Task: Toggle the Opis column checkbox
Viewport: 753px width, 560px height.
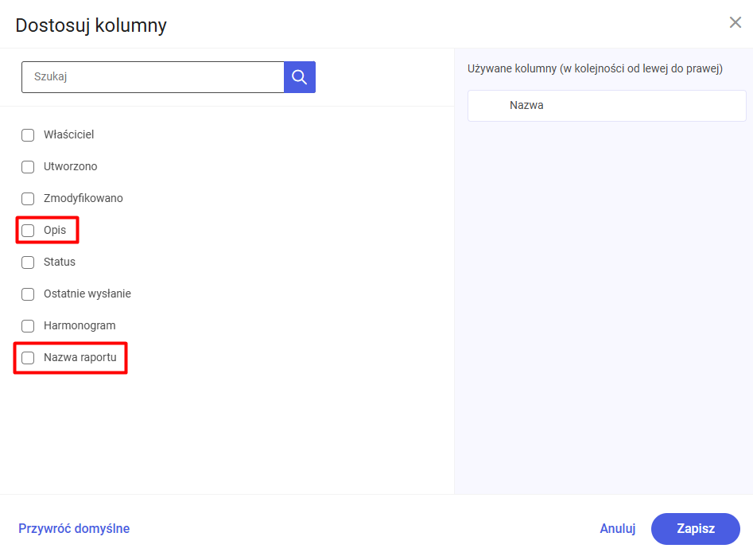Action: (x=28, y=231)
